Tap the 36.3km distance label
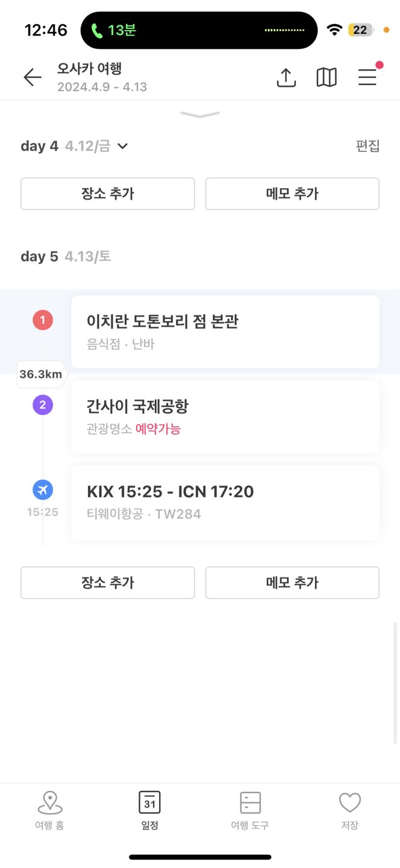Image resolution: width=400 pixels, height=868 pixels. 41,374
